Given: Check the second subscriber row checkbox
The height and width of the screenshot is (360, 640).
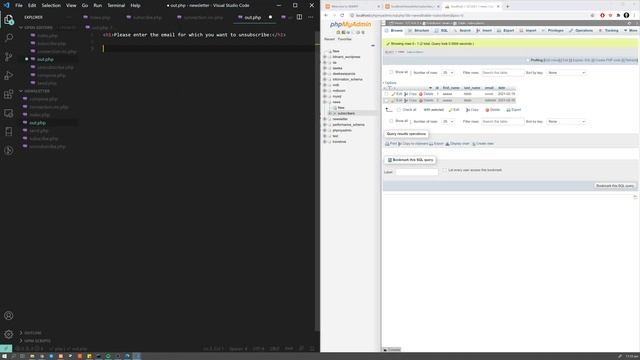Looking at the screenshot, I should tap(387, 100).
